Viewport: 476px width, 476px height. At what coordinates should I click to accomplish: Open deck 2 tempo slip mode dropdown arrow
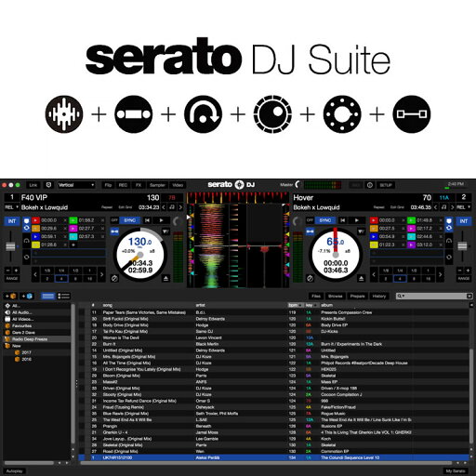pos(361,231)
